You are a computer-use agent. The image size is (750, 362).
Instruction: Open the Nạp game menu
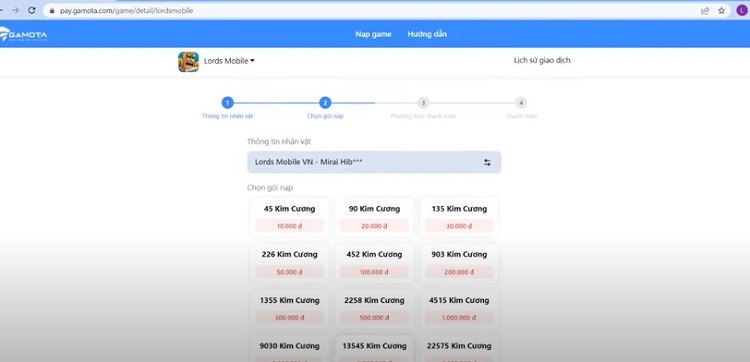pos(373,34)
